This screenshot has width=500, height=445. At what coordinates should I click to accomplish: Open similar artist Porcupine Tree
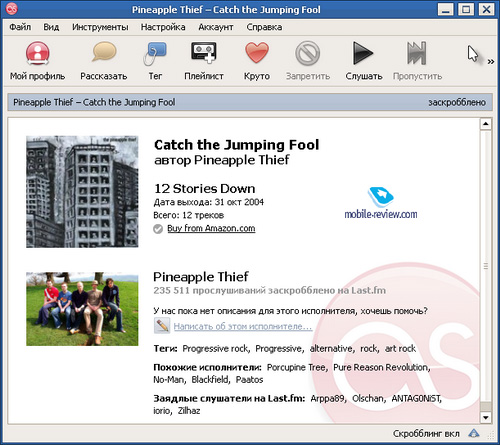[x=296, y=367]
